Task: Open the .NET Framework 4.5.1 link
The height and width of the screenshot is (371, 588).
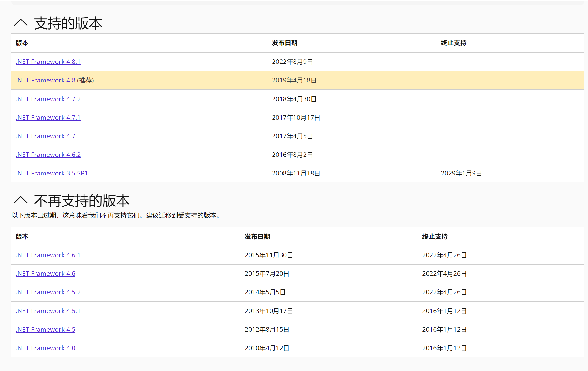Action: 48,311
